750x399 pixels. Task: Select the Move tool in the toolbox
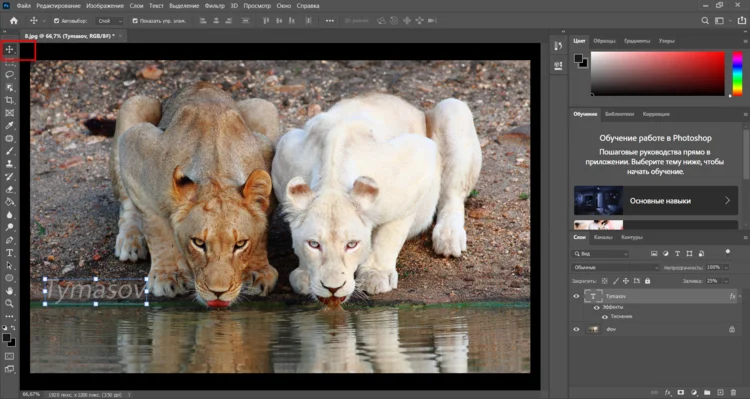pyautogui.click(x=9, y=49)
